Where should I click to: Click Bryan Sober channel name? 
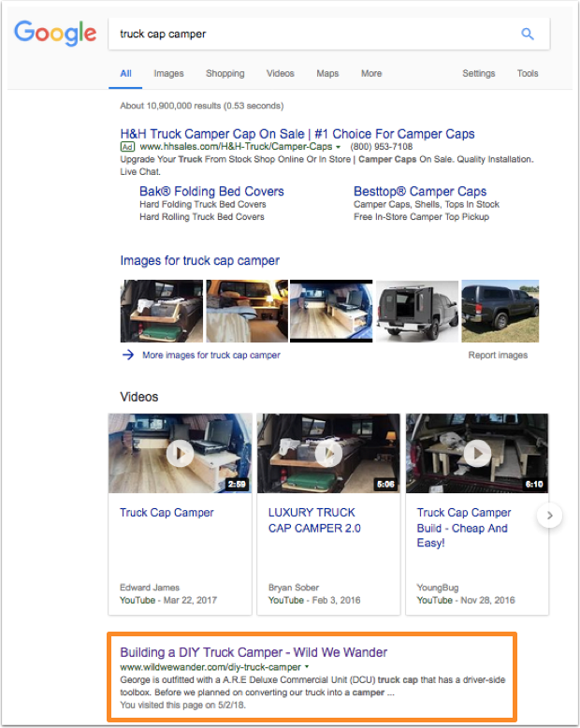(x=293, y=588)
